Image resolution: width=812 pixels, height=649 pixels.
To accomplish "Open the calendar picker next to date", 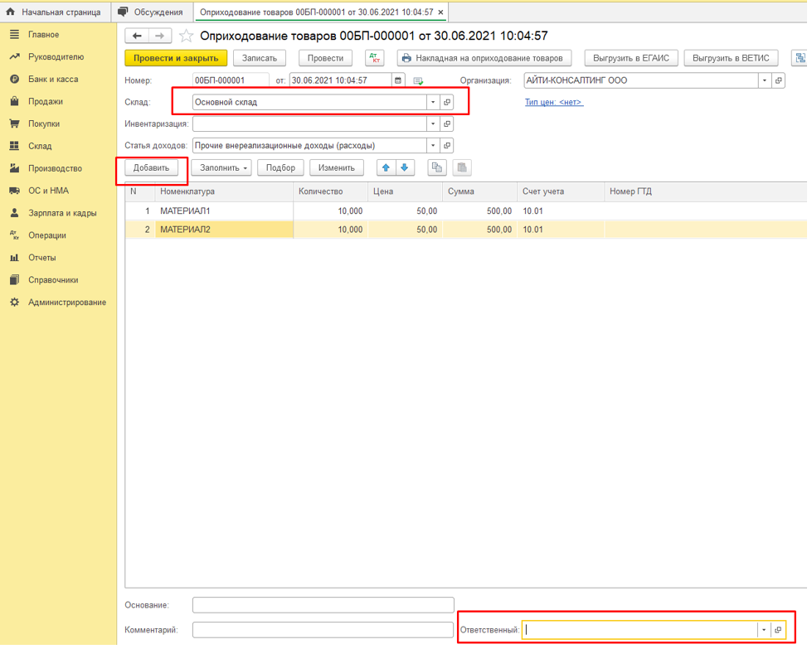I will tap(398, 80).
